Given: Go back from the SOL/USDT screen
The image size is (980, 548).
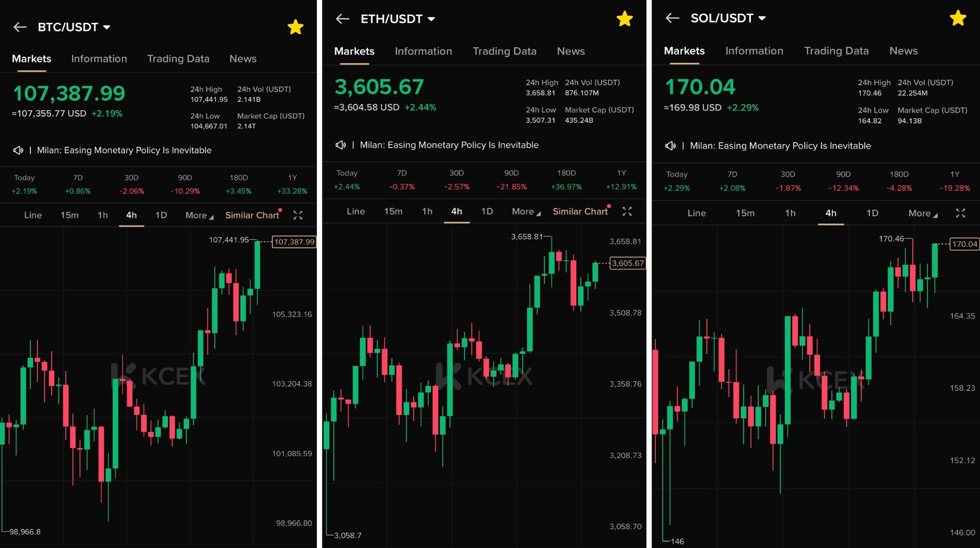Looking at the screenshot, I should 672,18.
